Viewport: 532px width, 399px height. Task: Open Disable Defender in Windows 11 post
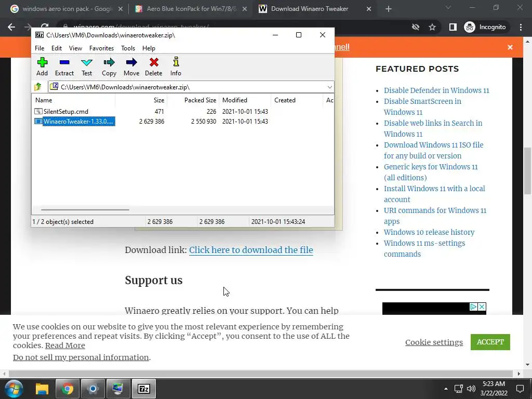coord(436,90)
